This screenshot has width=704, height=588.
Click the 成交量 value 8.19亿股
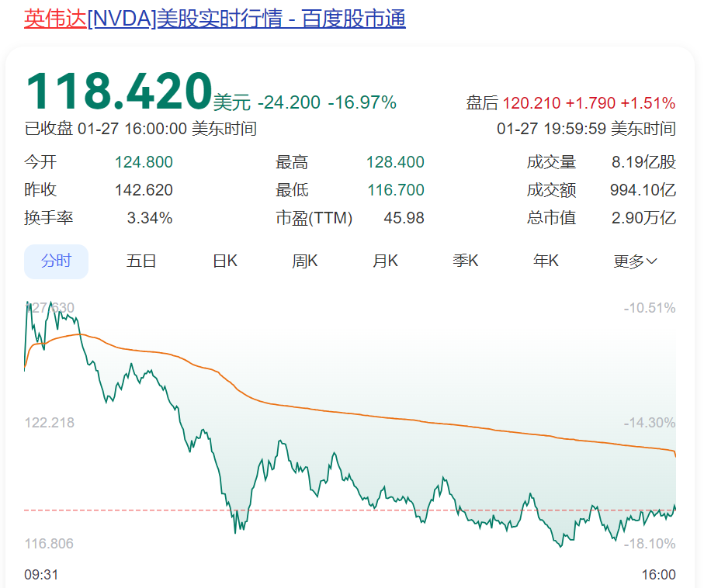pos(643,162)
